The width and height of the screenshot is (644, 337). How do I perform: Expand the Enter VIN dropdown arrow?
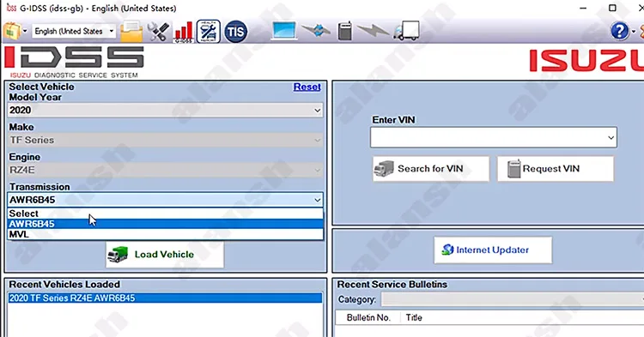(x=611, y=137)
